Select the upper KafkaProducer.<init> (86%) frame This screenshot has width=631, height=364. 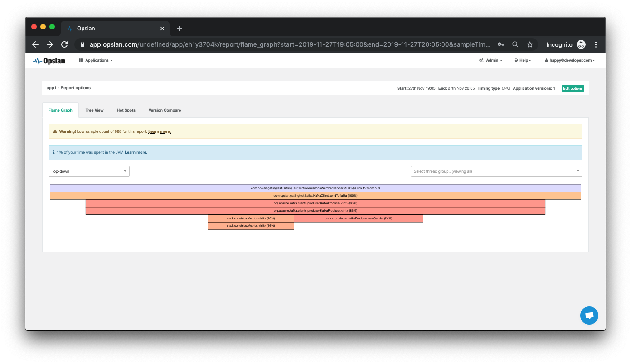coord(315,203)
